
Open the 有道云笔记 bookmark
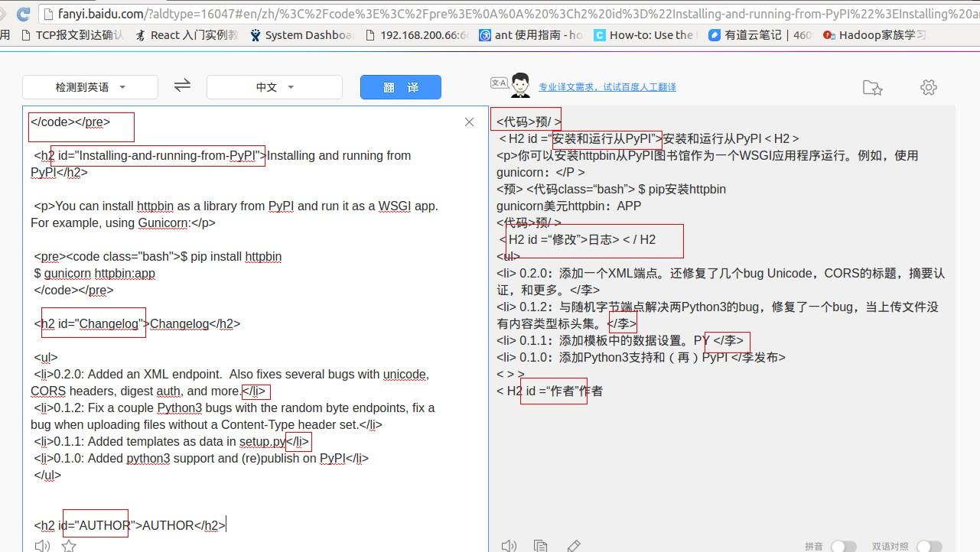(760, 35)
